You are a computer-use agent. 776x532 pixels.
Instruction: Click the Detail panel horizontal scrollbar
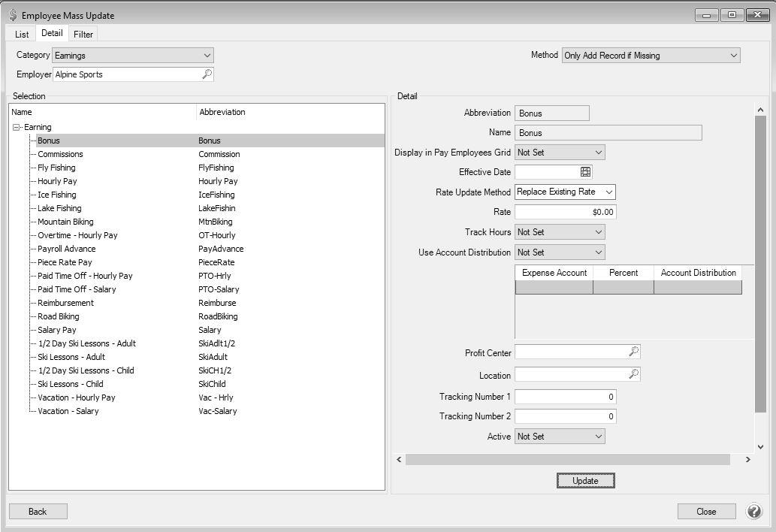coord(568,459)
